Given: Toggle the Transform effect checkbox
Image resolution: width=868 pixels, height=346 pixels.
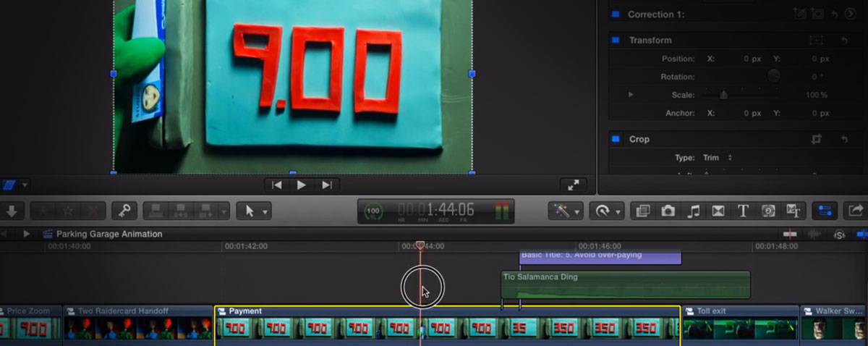Looking at the screenshot, I should [616, 40].
